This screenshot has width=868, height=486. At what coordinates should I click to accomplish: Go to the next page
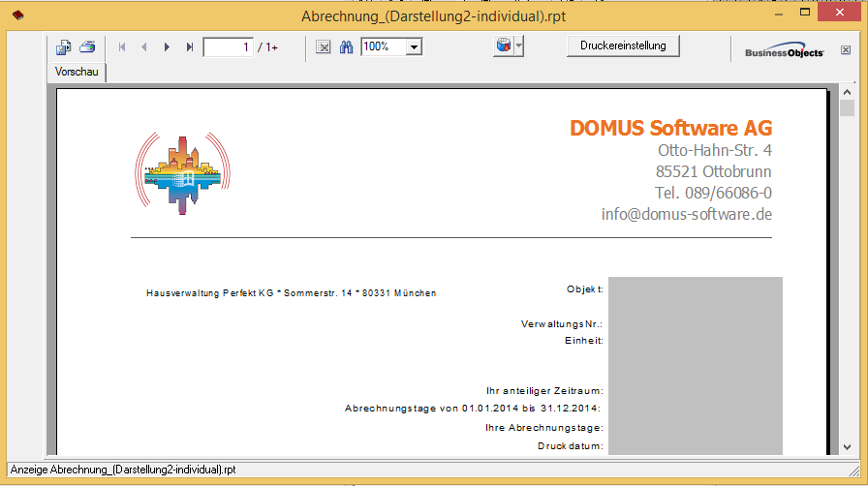pyautogui.click(x=167, y=47)
